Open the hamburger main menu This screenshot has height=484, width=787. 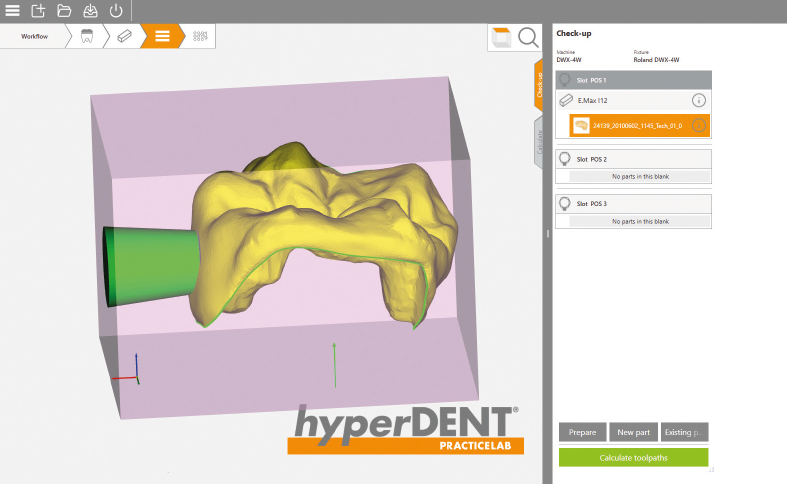click(x=12, y=11)
